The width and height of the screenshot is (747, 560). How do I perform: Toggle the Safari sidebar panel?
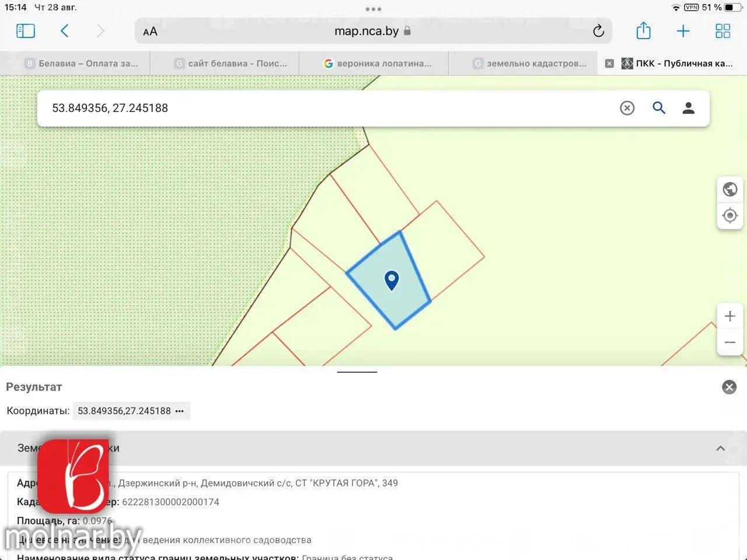click(26, 31)
